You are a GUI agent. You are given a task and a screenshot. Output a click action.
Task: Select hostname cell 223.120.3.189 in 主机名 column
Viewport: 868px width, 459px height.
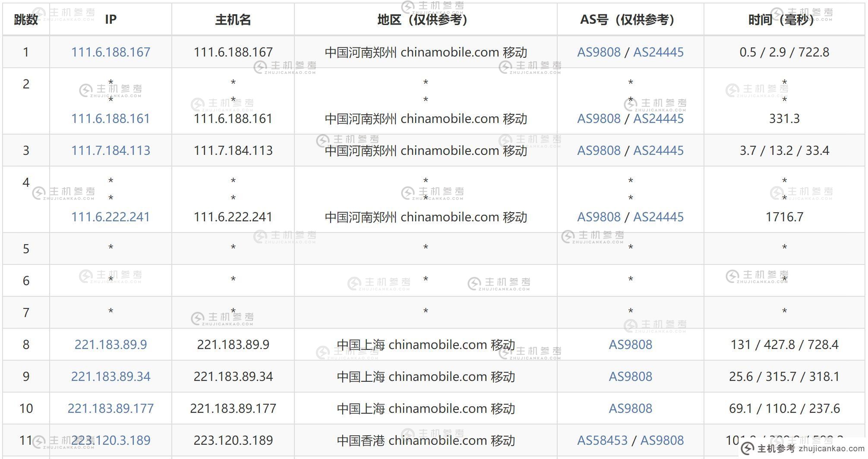(x=233, y=440)
